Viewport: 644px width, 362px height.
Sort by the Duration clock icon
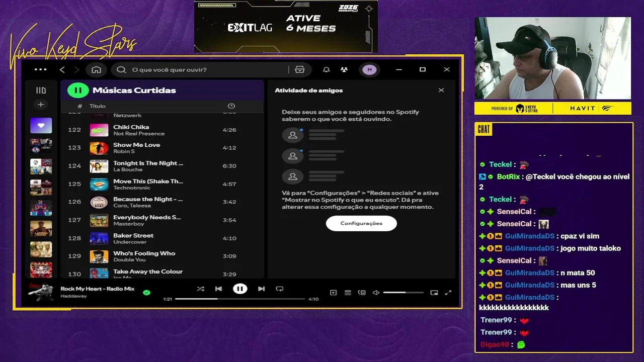click(x=231, y=106)
